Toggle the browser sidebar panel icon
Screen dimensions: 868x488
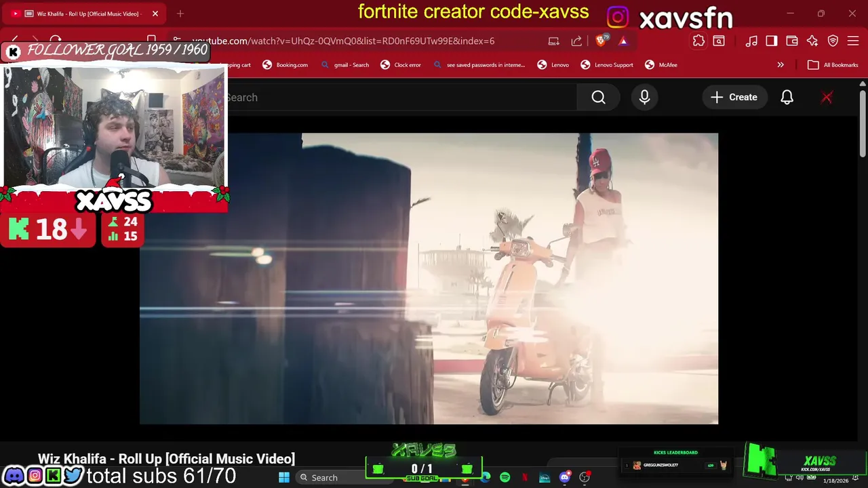tap(772, 41)
